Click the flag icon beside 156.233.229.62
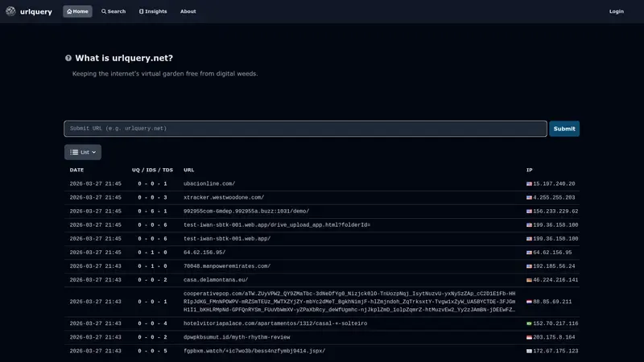The width and height of the screenshot is (644, 362). coord(529,212)
